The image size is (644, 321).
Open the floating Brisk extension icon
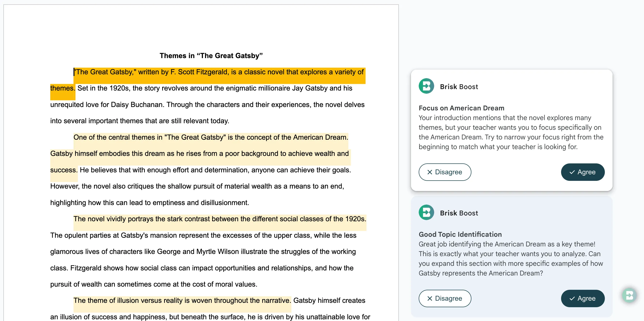tap(629, 295)
